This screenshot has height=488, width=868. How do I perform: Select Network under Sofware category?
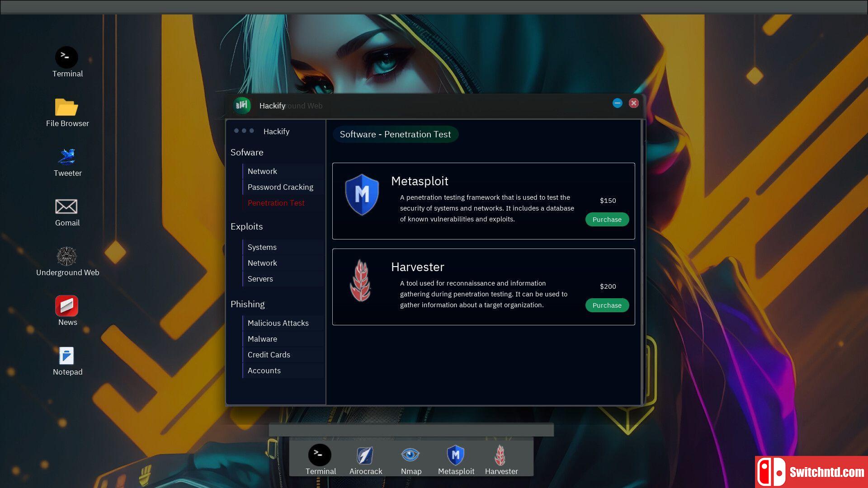[x=283, y=171]
